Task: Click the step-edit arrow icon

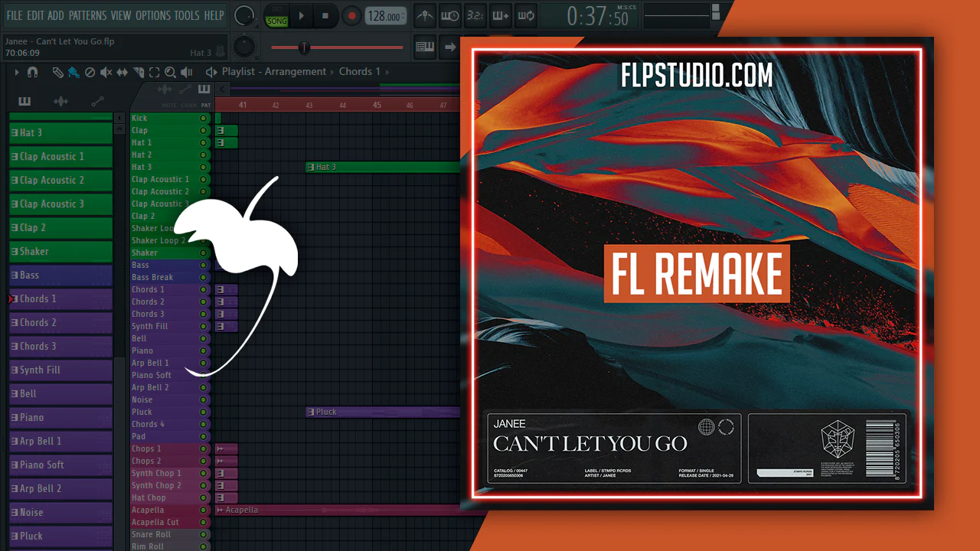Action: [449, 47]
